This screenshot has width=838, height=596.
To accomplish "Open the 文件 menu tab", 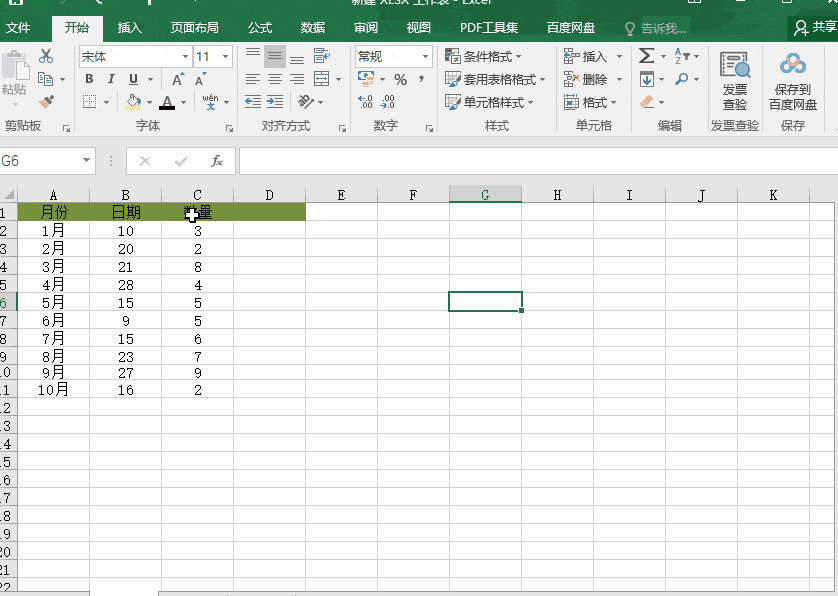I will (18, 28).
